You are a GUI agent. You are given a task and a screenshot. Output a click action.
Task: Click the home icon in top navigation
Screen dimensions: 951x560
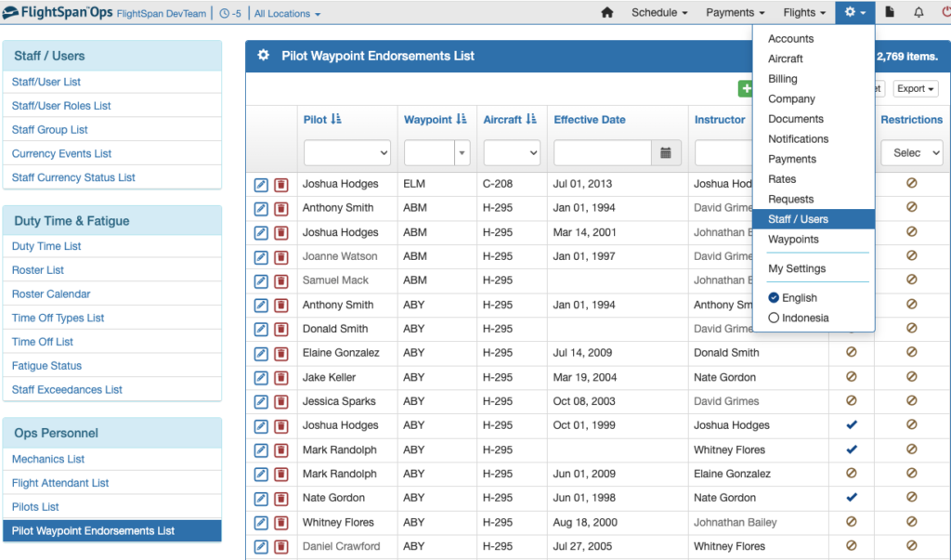pyautogui.click(x=607, y=13)
